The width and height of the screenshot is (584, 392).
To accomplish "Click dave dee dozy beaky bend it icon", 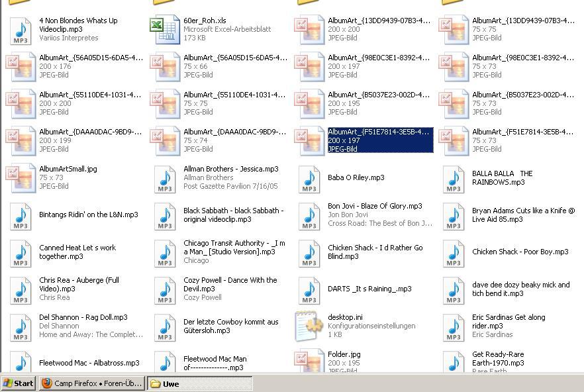I will click(x=454, y=291).
